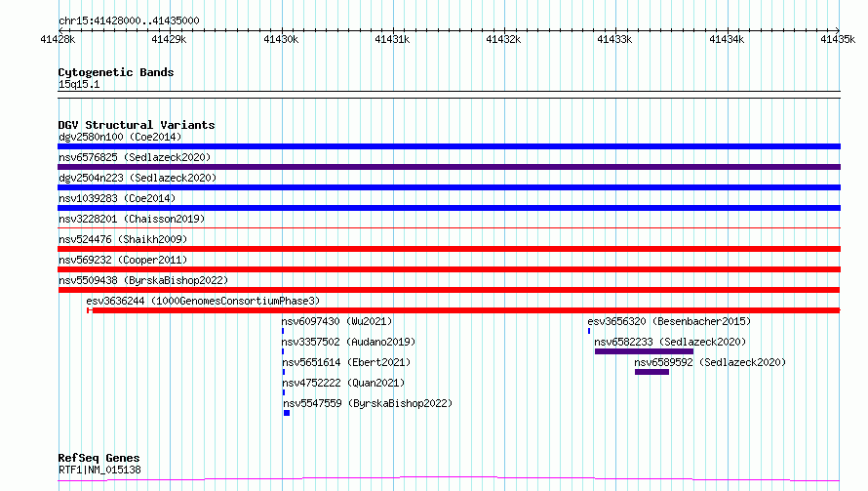Select the small blue marker under nsv6097430

(283, 331)
